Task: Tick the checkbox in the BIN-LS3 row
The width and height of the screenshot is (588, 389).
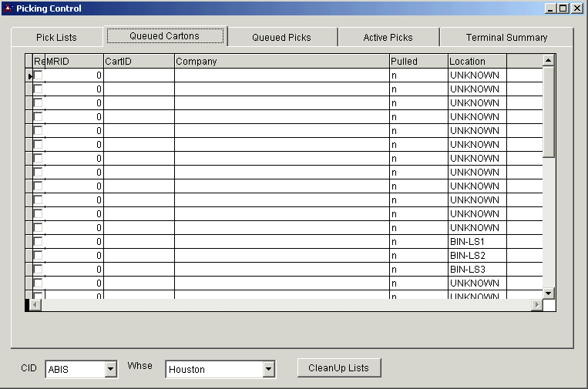Action: tap(38, 270)
